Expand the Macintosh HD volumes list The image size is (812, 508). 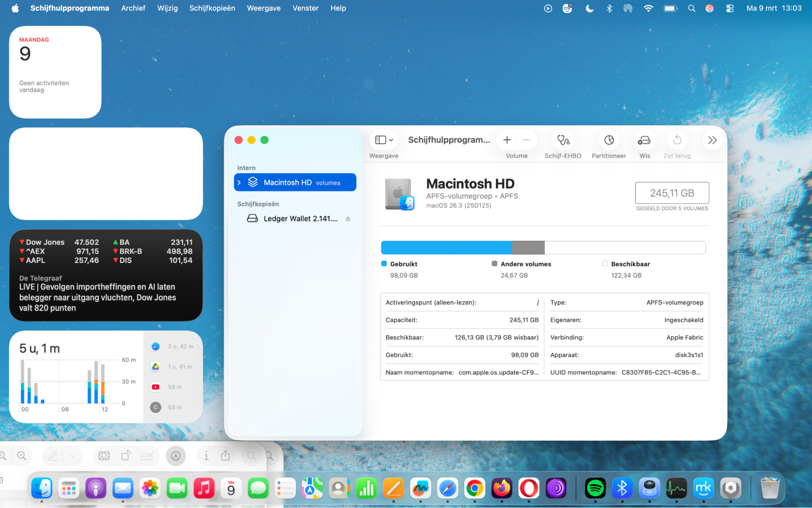click(239, 182)
